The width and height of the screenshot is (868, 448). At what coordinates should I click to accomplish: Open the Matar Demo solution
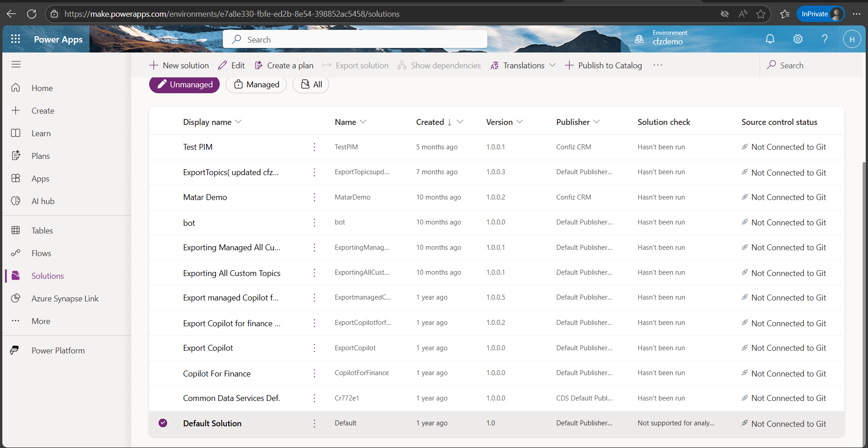click(205, 197)
